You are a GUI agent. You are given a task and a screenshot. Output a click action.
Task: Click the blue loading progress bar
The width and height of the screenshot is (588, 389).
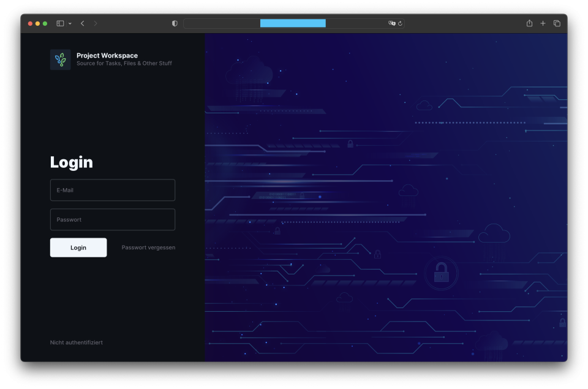tap(293, 23)
